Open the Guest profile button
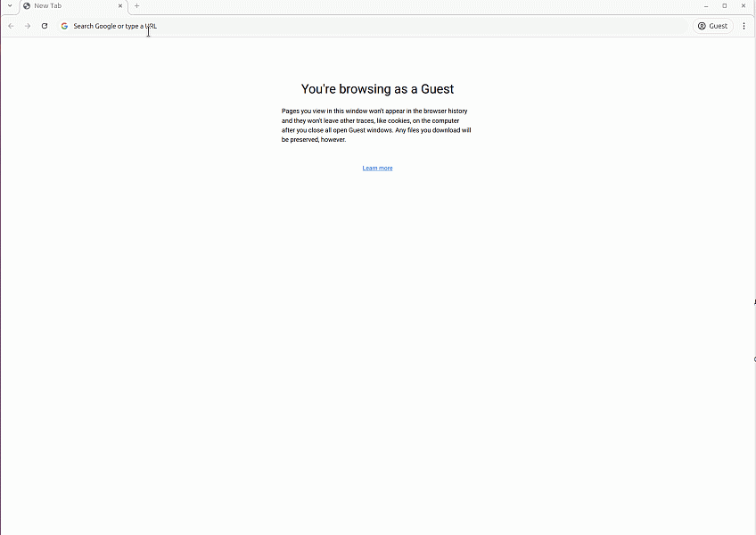This screenshot has height=535, width=756. point(712,26)
